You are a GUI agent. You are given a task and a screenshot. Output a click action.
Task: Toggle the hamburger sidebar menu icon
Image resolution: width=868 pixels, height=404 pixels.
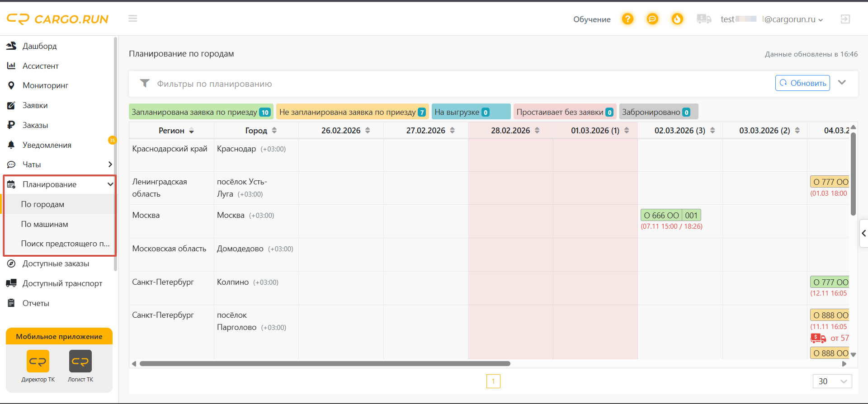[132, 19]
